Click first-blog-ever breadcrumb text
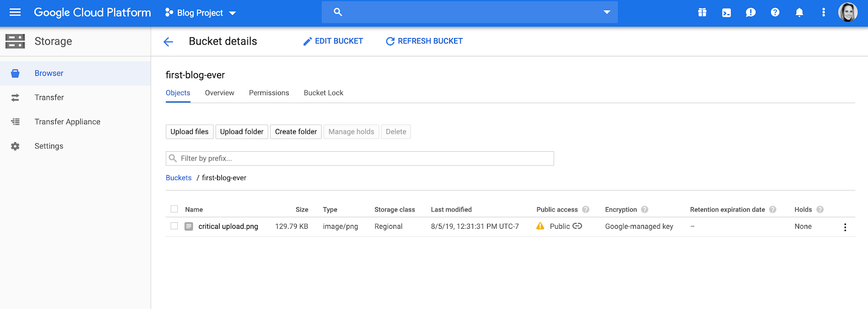868x309 pixels. [x=224, y=178]
